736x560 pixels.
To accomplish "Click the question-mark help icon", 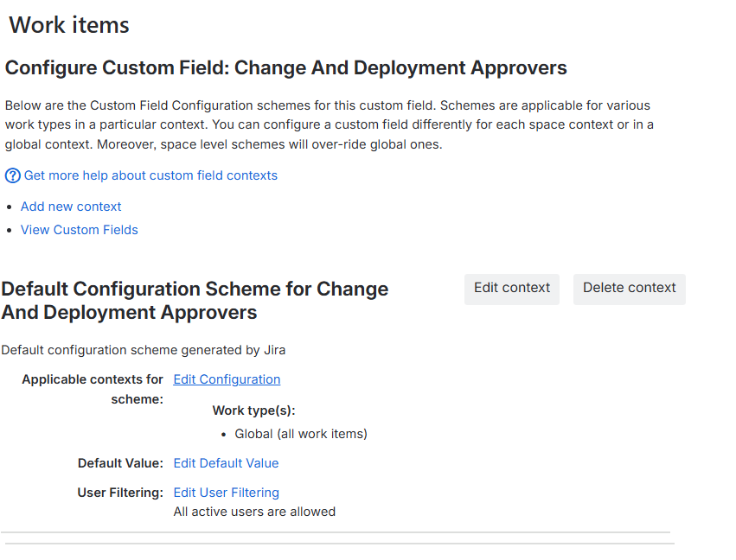I will pyautogui.click(x=12, y=175).
